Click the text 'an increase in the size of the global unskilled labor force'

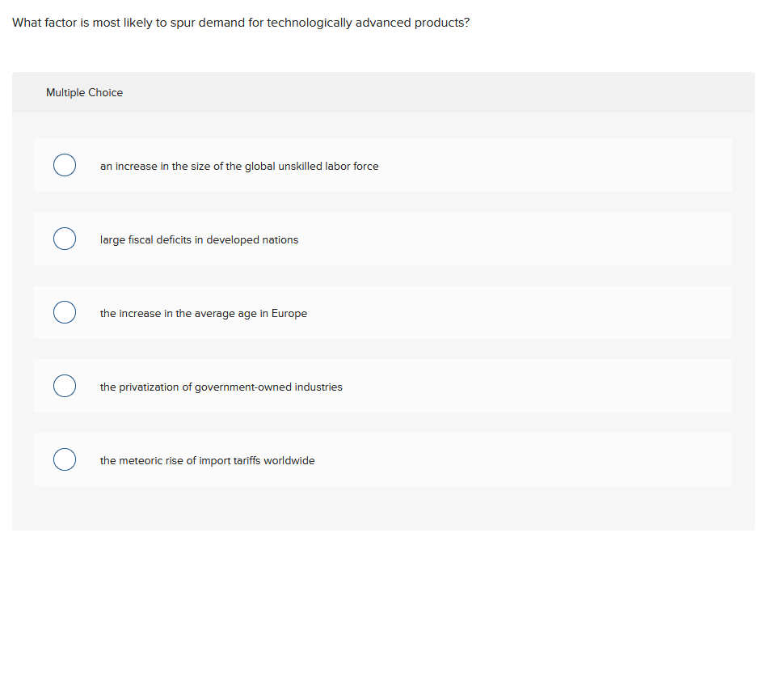point(239,167)
